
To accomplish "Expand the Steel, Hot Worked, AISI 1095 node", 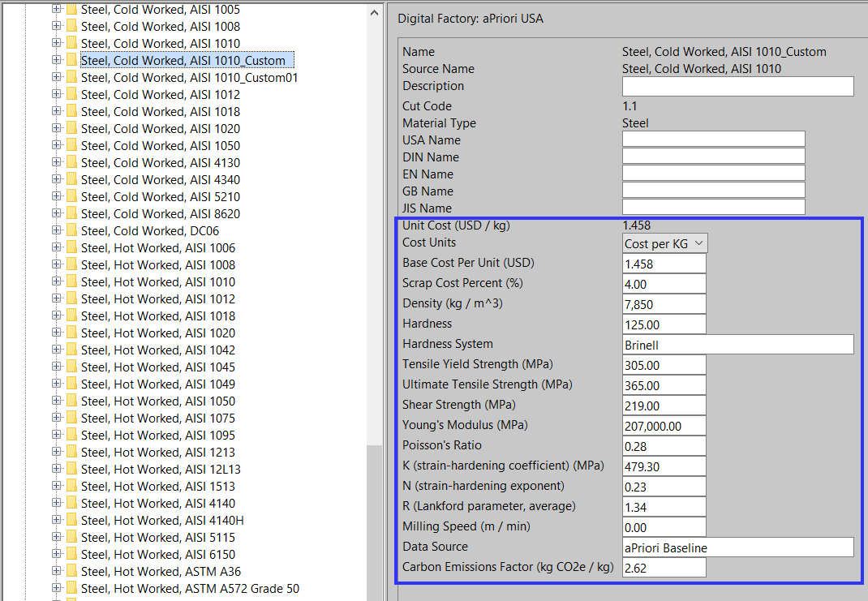I will click(x=56, y=435).
